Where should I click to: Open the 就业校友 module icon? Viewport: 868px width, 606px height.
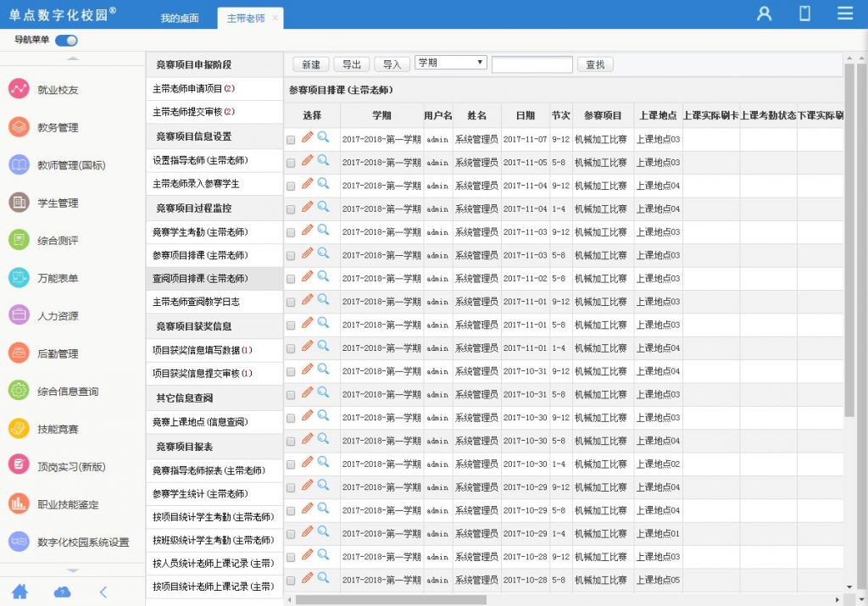point(19,89)
